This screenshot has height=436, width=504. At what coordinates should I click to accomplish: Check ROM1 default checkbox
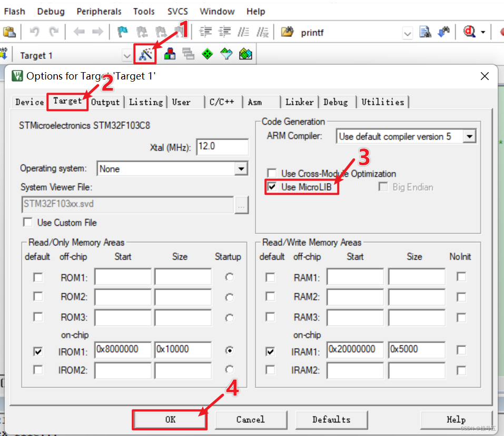[x=38, y=278]
